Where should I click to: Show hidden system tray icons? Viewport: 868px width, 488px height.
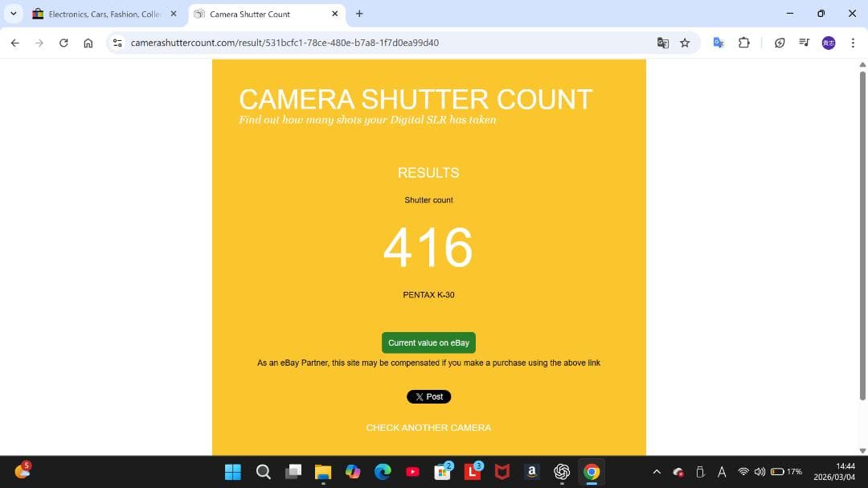point(657,472)
